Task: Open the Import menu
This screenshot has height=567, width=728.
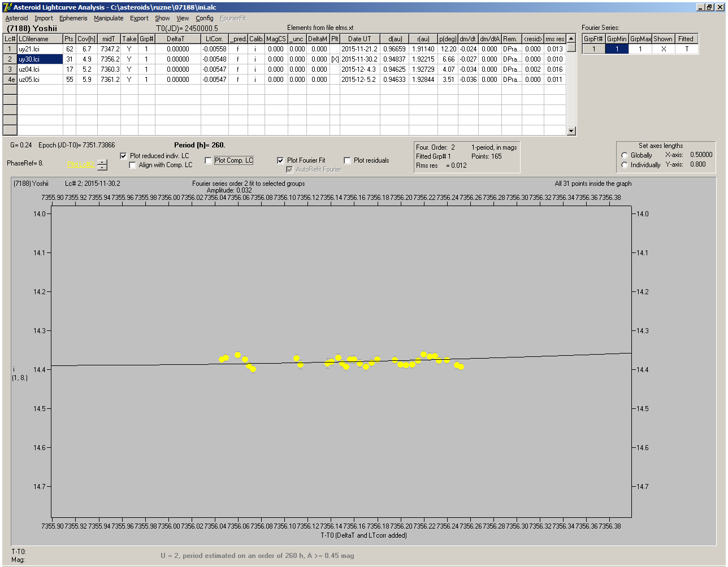Action: pos(44,18)
